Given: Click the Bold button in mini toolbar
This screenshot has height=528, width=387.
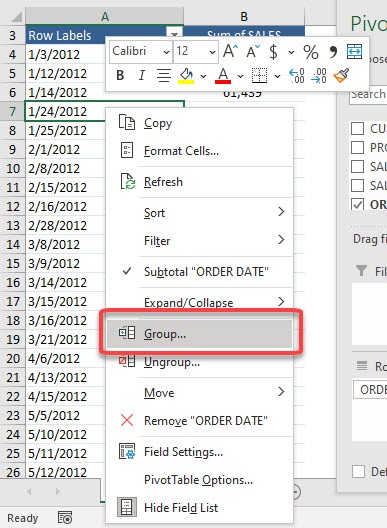Looking at the screenshot, I should 120,75.
